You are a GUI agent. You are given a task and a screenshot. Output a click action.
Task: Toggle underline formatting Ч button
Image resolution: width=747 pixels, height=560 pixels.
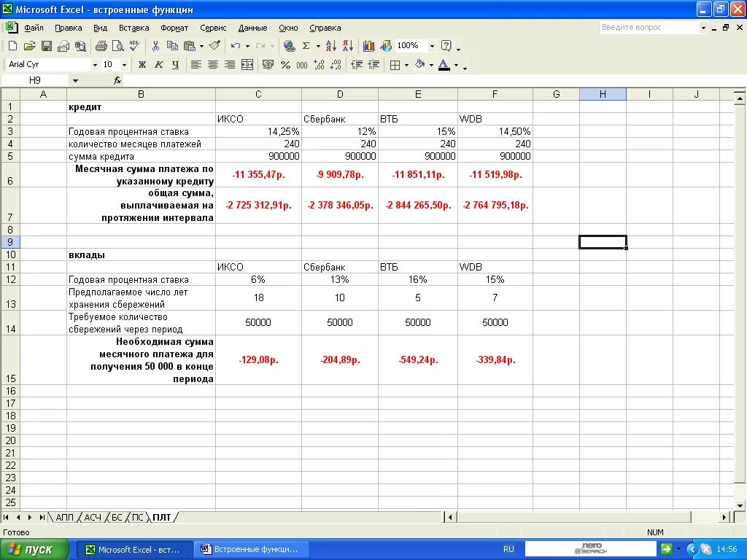click(x=175, y=65)
